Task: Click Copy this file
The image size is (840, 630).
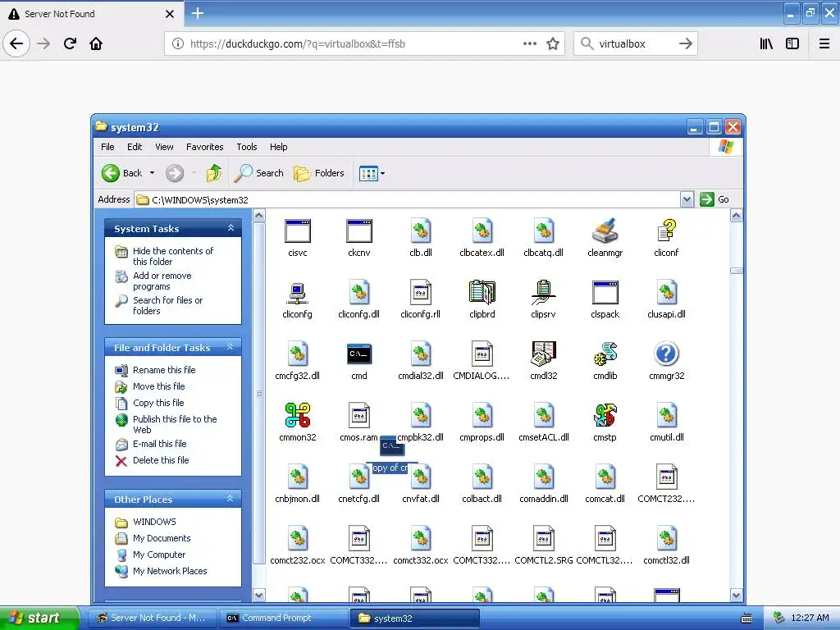Action: (x=158, y=403)
